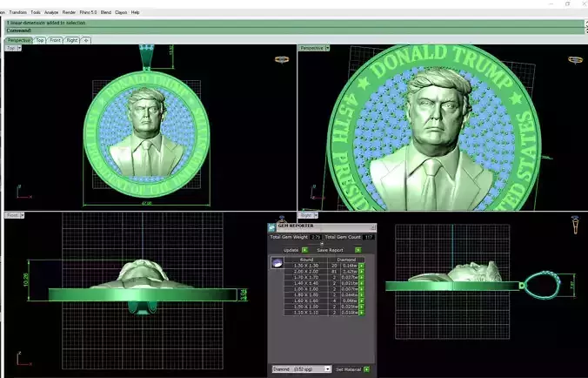Click the green Update button

point(305,250)
